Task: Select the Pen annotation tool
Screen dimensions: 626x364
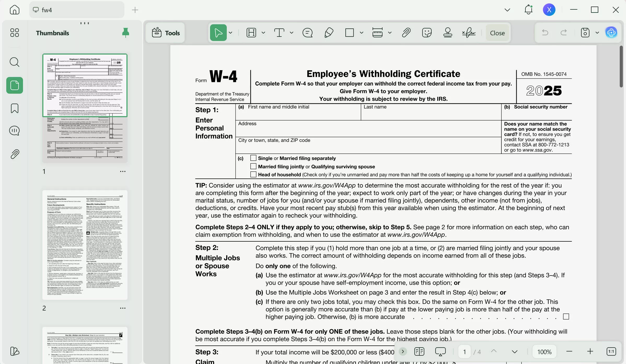Action: [329, 33]
